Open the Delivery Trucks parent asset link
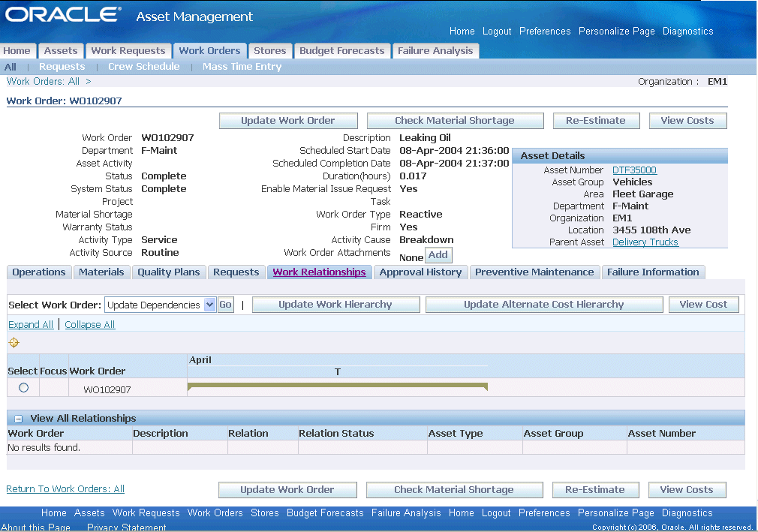The image size is (758, 532). pyautogui.click(x=645, y=242)
